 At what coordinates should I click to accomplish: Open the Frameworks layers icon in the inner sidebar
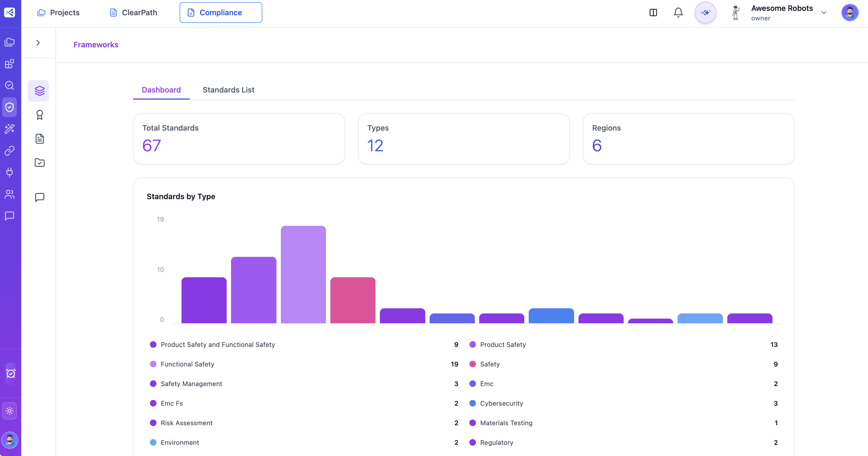coord(39,90)
